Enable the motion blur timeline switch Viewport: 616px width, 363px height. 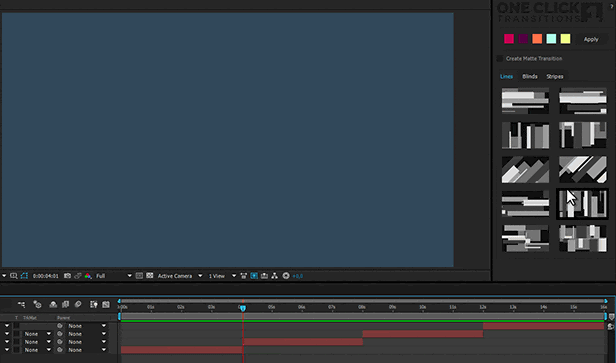78,304
